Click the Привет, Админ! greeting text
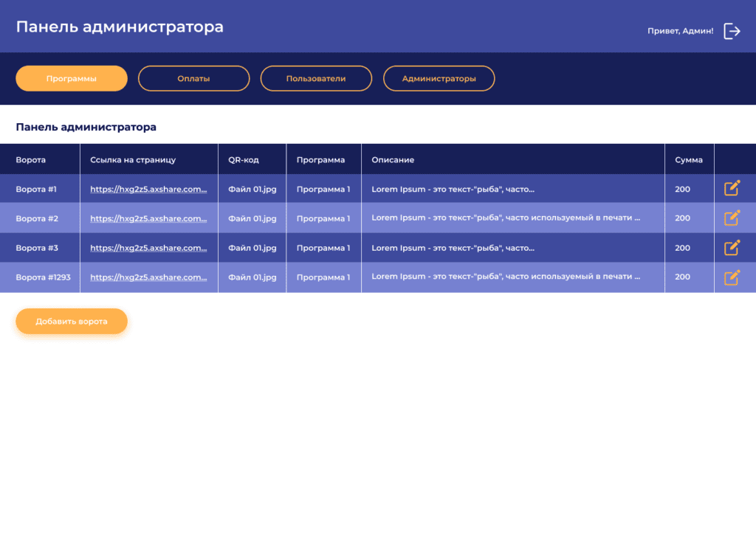 tap(680, 31)
